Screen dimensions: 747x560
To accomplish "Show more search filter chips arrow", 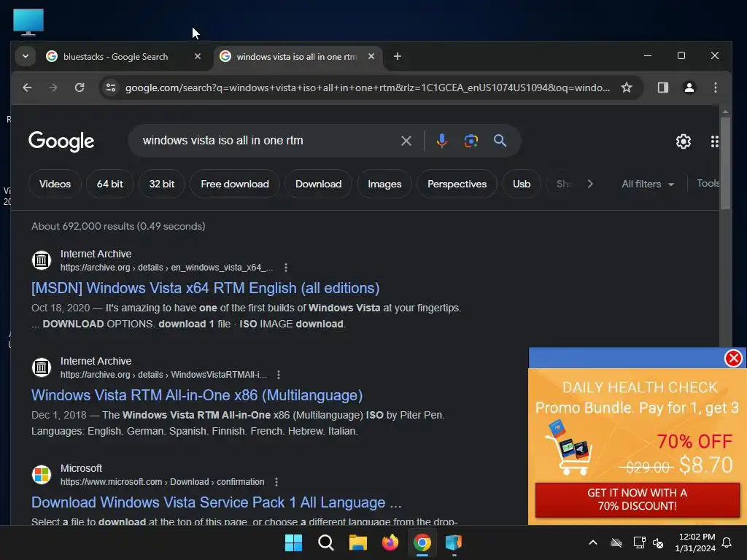I will 590,184.
